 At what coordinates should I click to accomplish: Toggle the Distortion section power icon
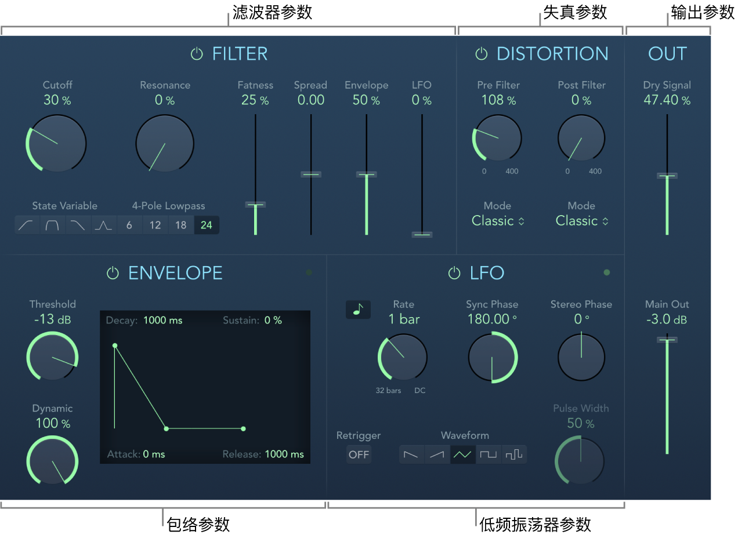481,54
